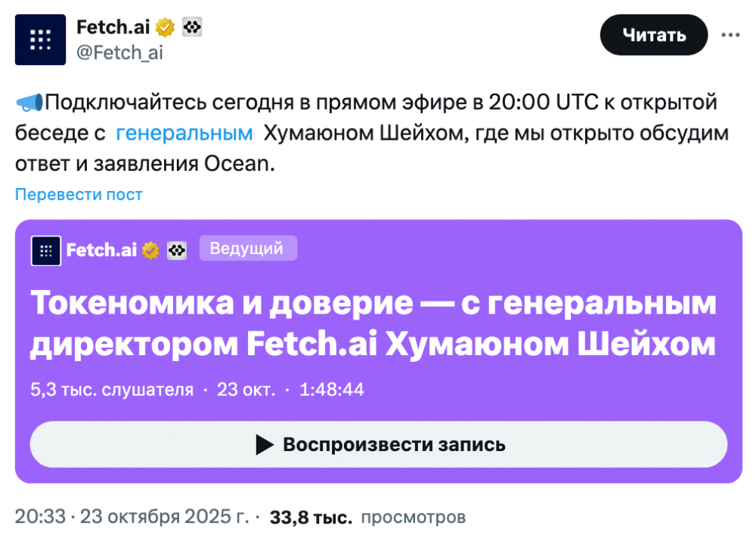
Task: Open the blue генеральным link in the post
Action: [x=184, y=134]
